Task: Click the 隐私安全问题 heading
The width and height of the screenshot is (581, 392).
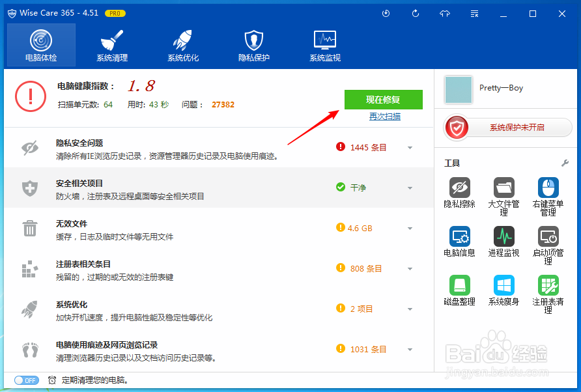Action: [79, 143]
